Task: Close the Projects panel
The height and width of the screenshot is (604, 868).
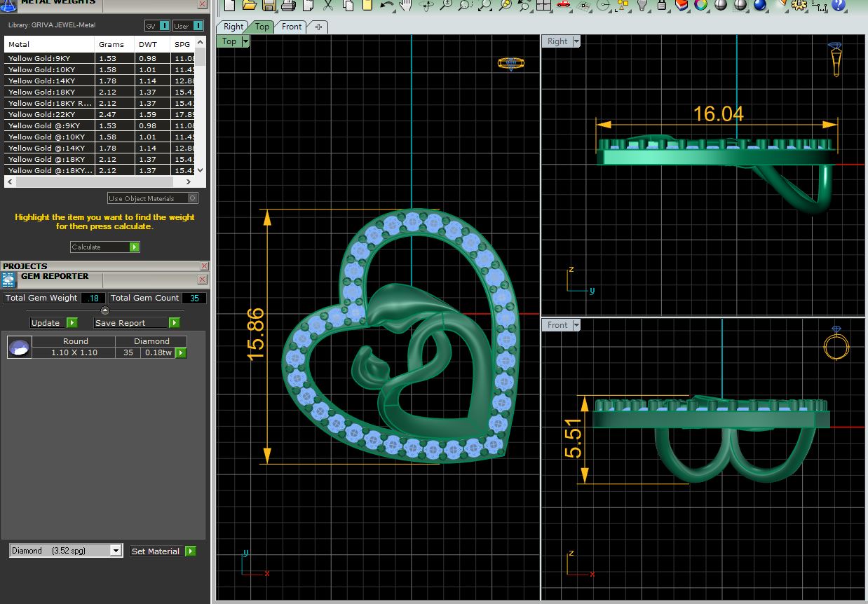Action: point(204,266)
